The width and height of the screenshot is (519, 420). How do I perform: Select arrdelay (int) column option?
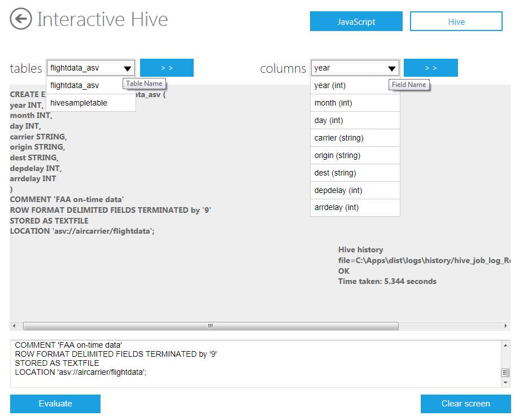point(355,208)
